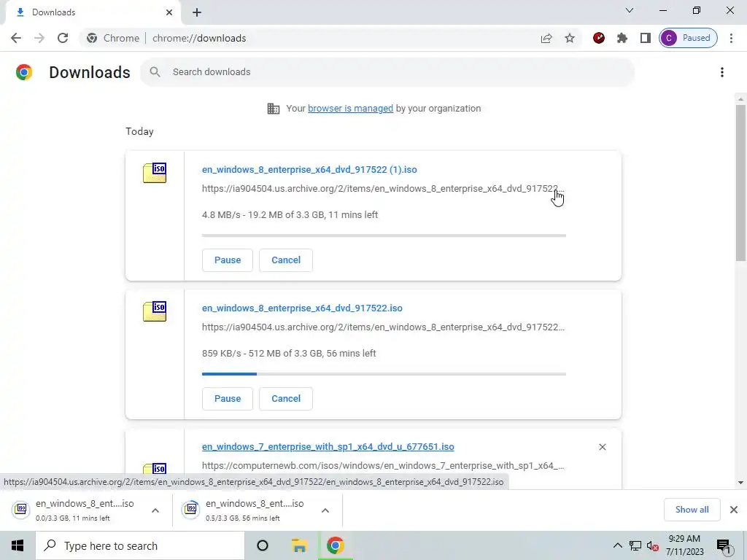Click the archive.org source URL of the first download
Screen dimensions: 747x560
click(x=383, y=189)
